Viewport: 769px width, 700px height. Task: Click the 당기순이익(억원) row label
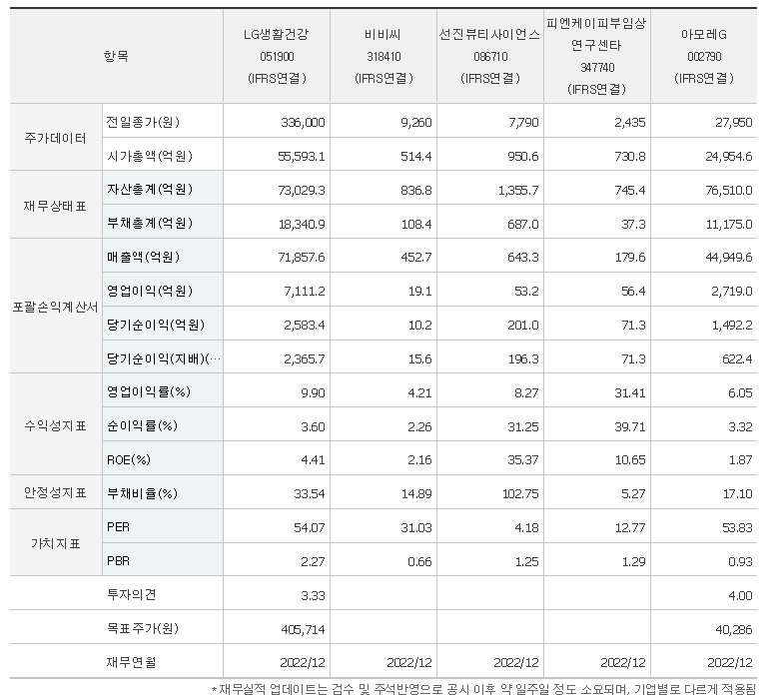pos(156,325)
